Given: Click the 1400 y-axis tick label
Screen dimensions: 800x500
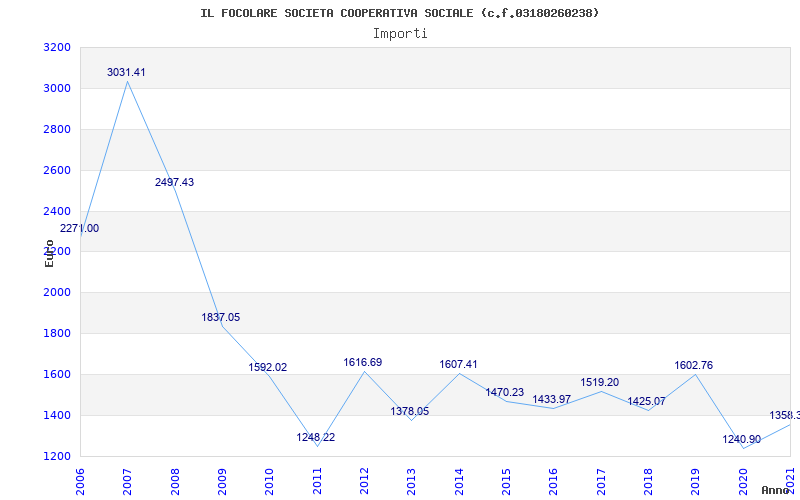Looking at the screenshot, I should tap(58, 415).
